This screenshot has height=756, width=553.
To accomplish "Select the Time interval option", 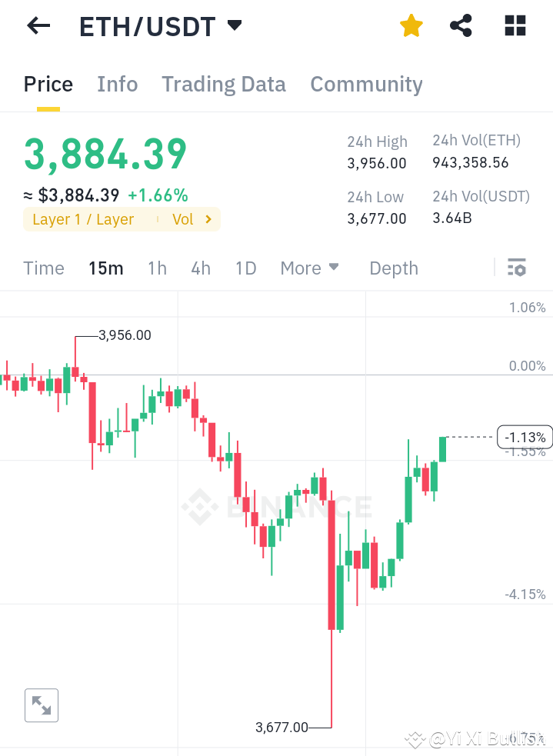I will pyautogui.click(x=44, y=268).
